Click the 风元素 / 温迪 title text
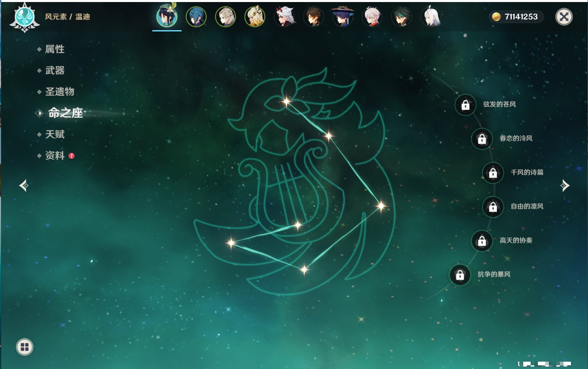The height and width of the screenshot is (369, 588). click(x=68, y=17)
